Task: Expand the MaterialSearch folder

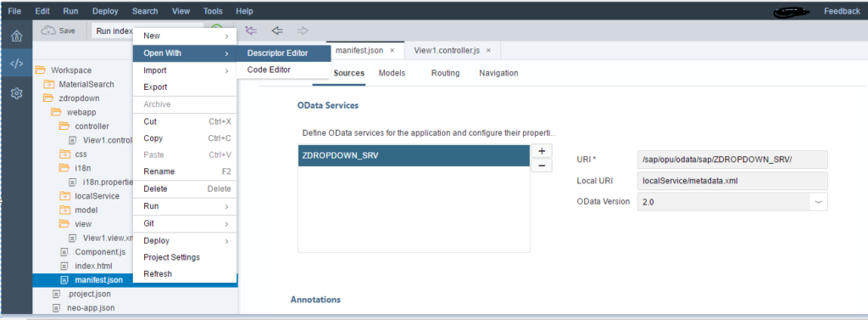Action: [x=48, y=84]
